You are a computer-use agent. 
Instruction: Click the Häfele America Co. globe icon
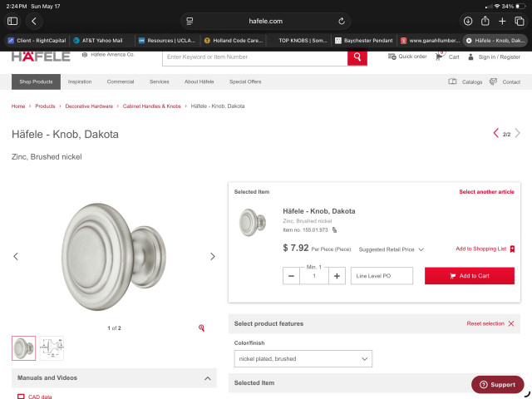85,55
